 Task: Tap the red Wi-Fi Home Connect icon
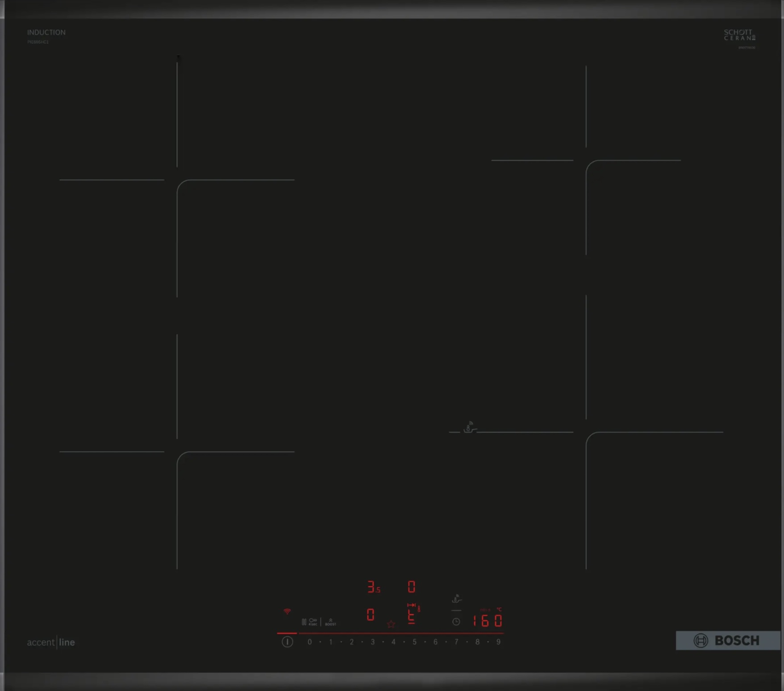coord(287,612)
